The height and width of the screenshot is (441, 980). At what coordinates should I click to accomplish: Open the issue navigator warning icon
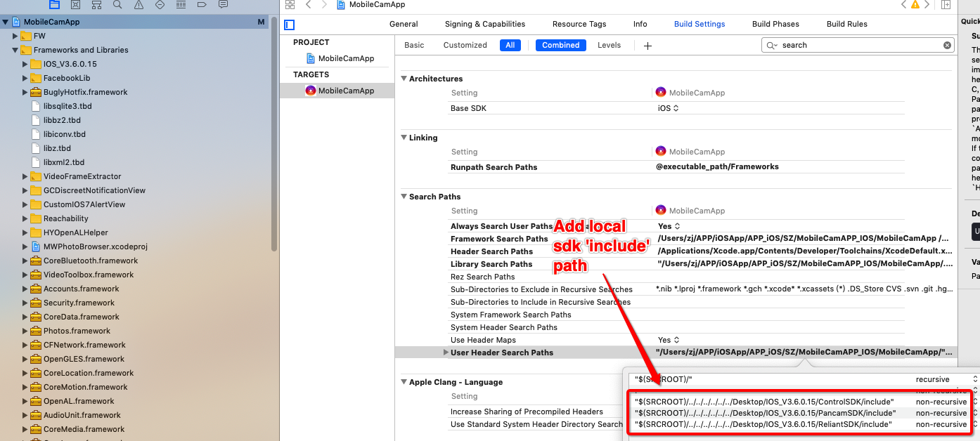click(138, 4)
